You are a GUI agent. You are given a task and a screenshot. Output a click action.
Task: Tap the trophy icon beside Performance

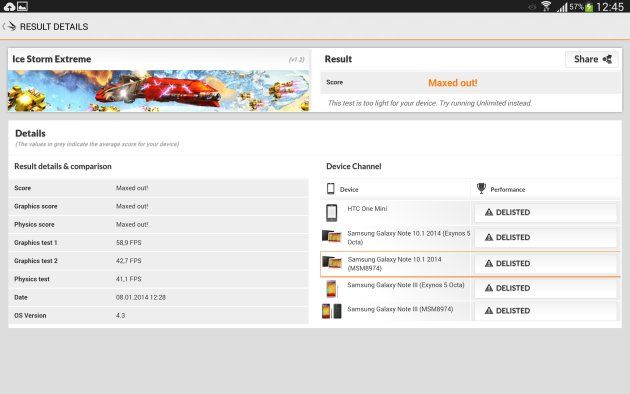(x=481, y=188)
